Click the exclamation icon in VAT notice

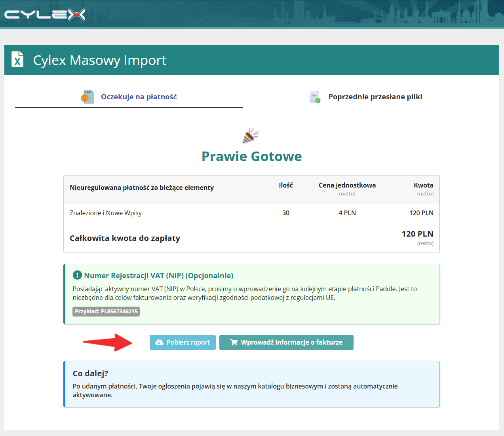[77, 275]
